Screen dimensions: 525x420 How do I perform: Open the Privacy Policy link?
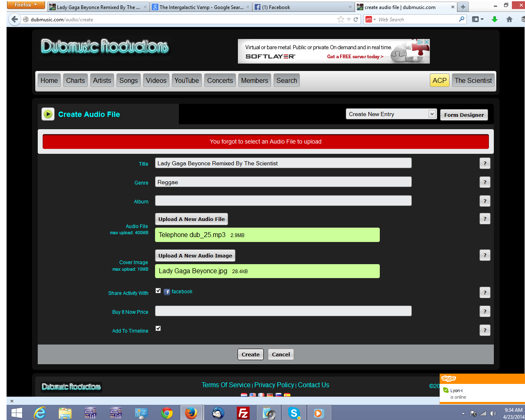[x=274, y=385]
